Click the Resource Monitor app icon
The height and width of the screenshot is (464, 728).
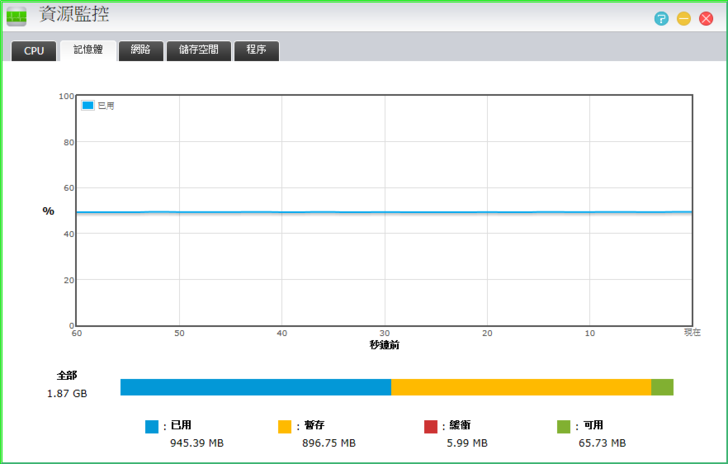pos(17,16)
